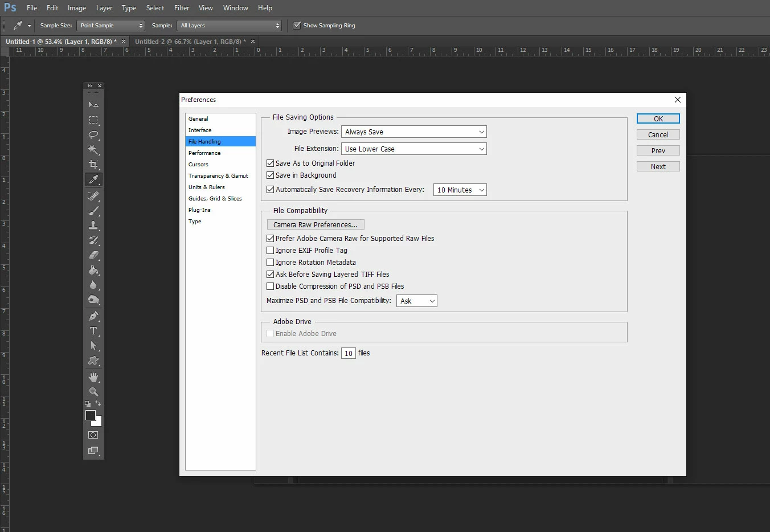Collapse the toolbox with double-arrow icon
Viewport: 770px width, 532px height.
coord(90,86)
